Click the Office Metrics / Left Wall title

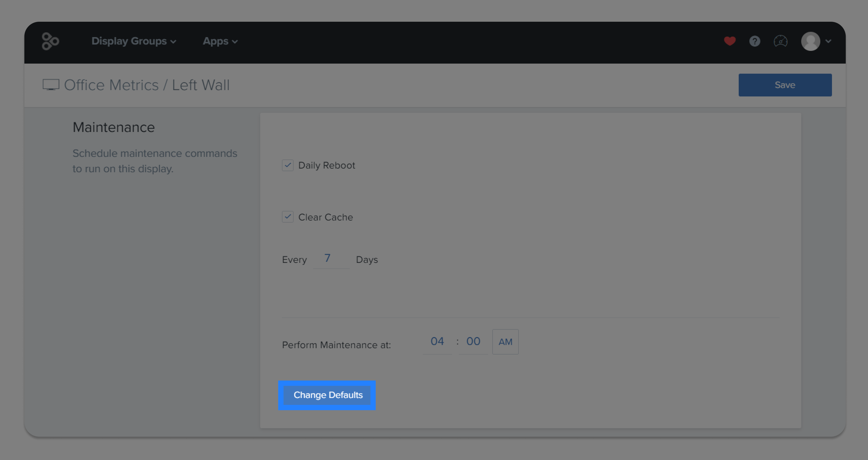pos(147,85)
